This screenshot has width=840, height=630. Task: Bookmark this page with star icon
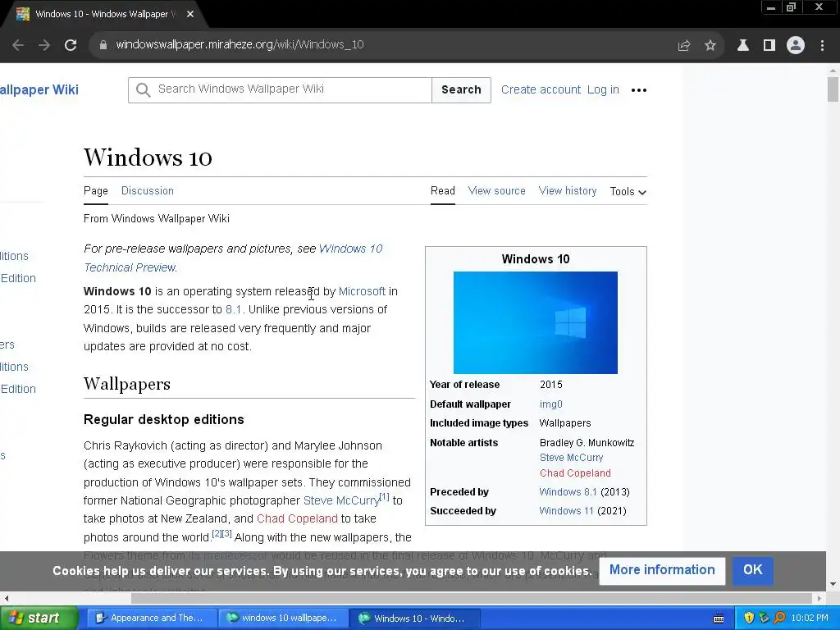coord(710,46)
